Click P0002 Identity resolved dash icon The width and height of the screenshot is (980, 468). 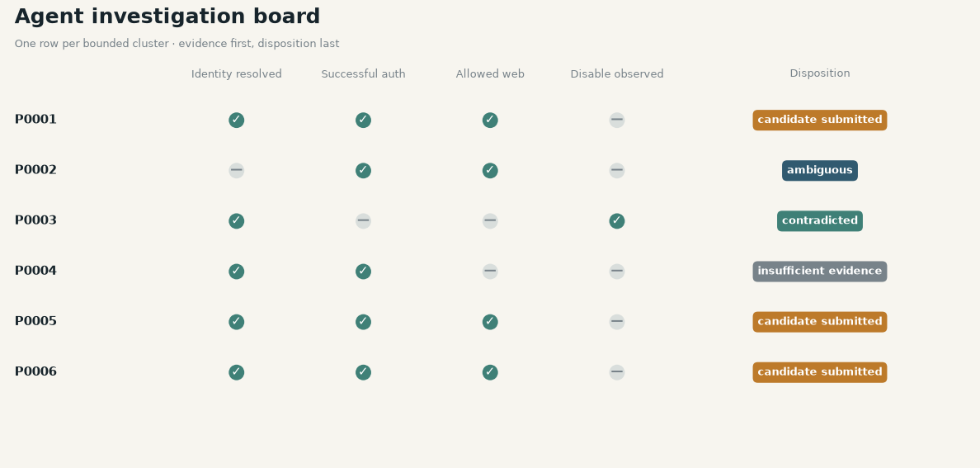tap(236, 171)
